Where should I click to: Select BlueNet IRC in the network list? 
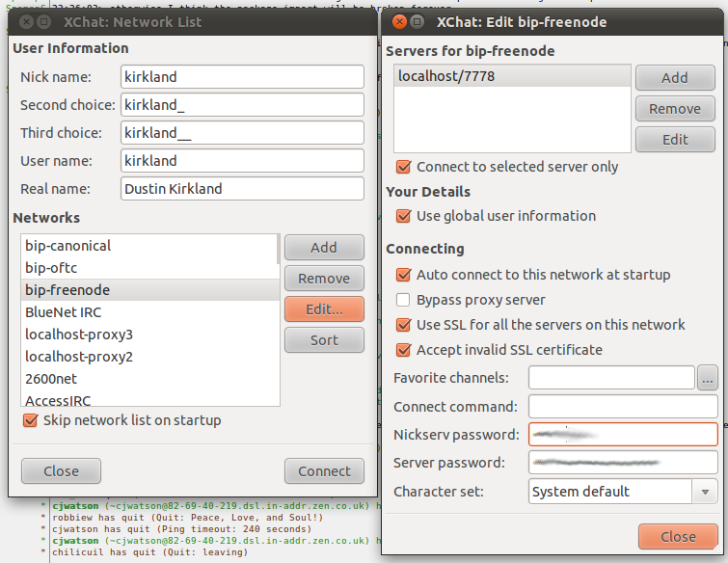149,312
